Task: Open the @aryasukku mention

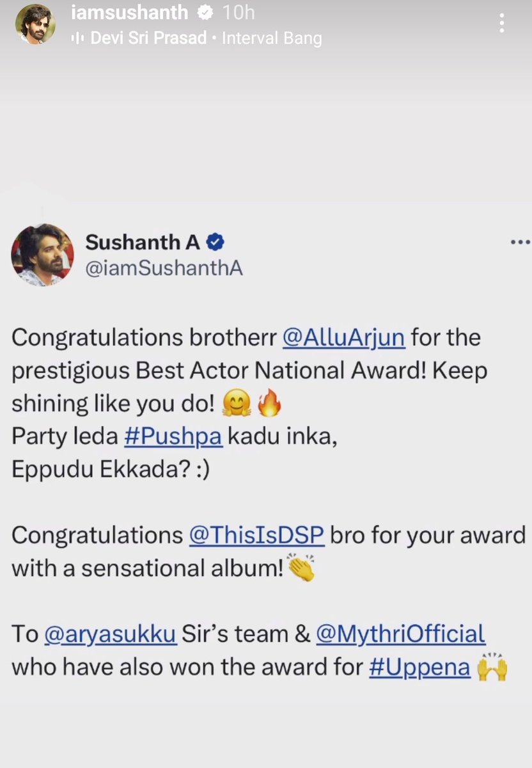Action: [111, 634]
